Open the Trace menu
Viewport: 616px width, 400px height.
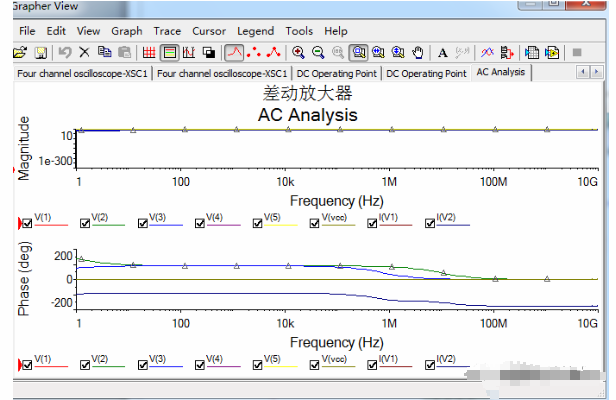click(x=167, y=31)
